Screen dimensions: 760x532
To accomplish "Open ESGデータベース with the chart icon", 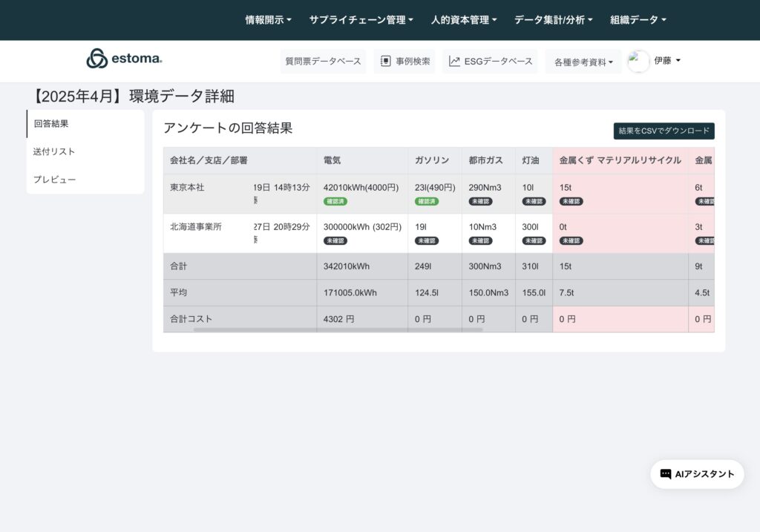I will click(x=491, y=62).
